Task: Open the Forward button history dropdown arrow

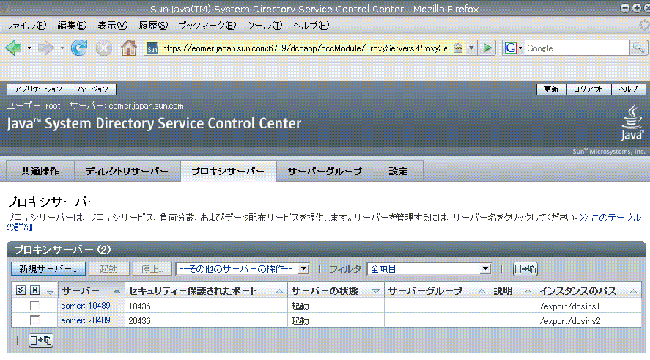Action: click(62, 48)
